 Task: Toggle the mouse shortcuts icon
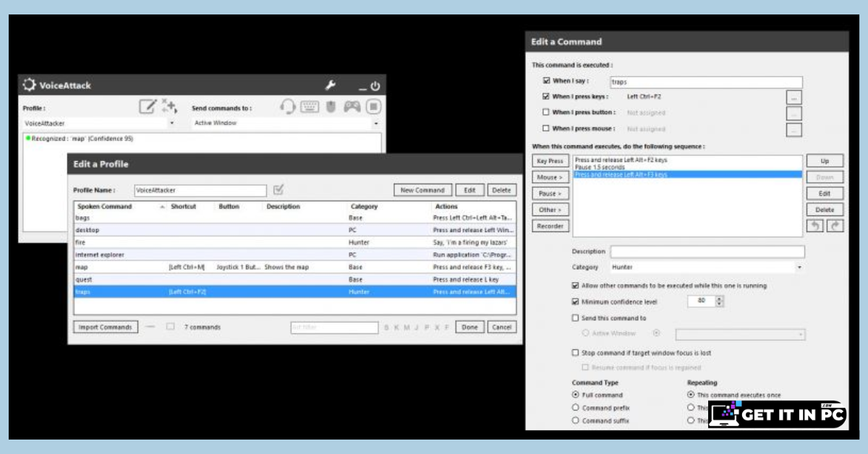pos(331,107)
